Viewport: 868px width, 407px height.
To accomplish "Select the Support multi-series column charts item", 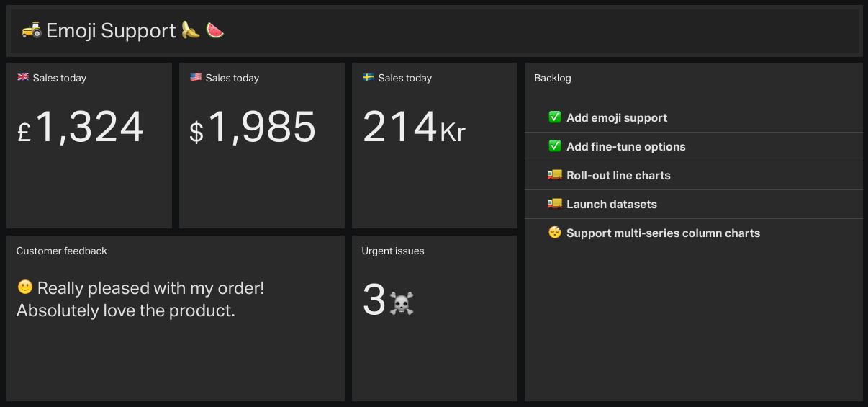I will point(694,233).
